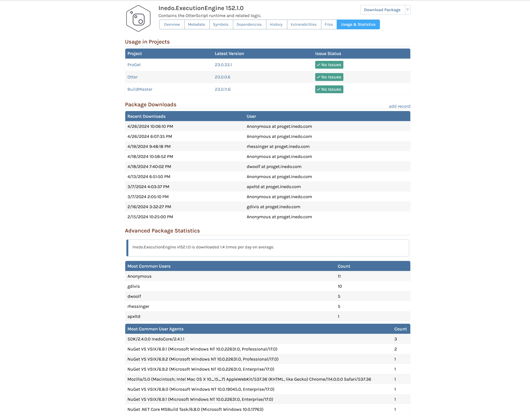
Task: Open the Otter project link
Action: [132, 77]
